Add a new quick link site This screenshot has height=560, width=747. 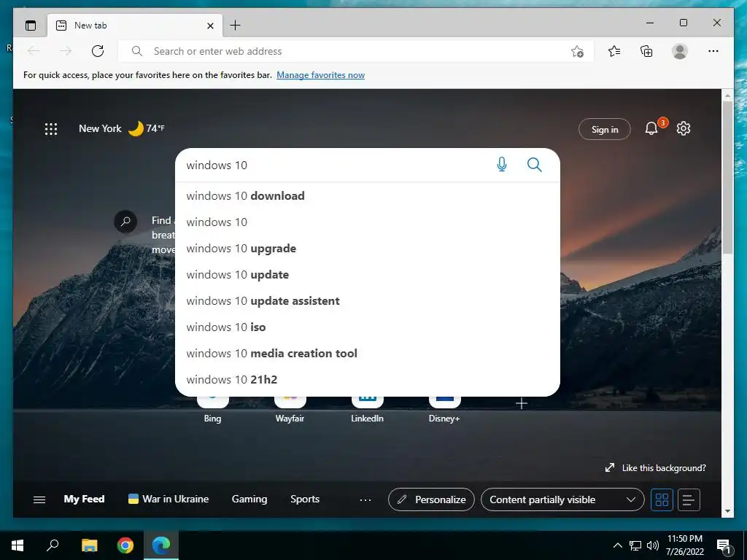click(522, 404)
